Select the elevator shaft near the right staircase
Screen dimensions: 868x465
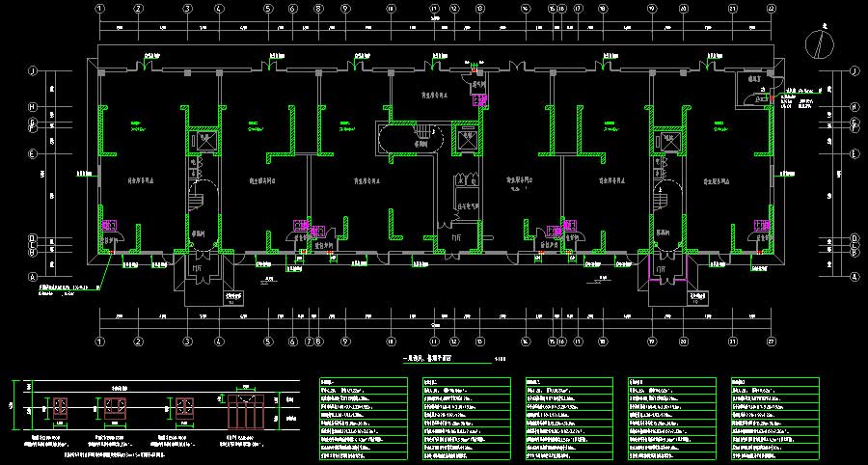(x=666, y=141)
